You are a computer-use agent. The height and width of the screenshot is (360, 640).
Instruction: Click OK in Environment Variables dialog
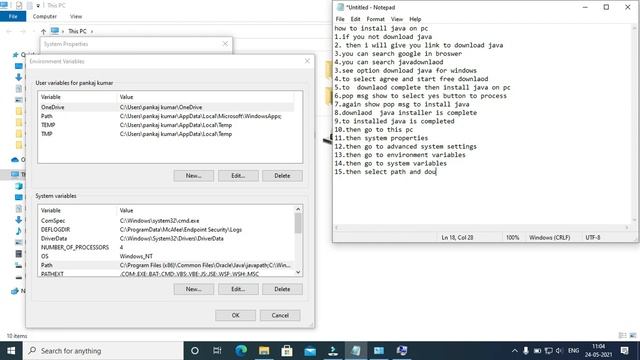point(236,315)
